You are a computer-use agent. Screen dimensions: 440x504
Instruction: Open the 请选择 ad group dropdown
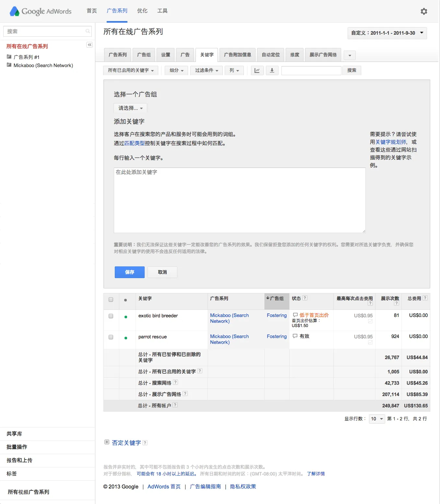tap(130, 108)
